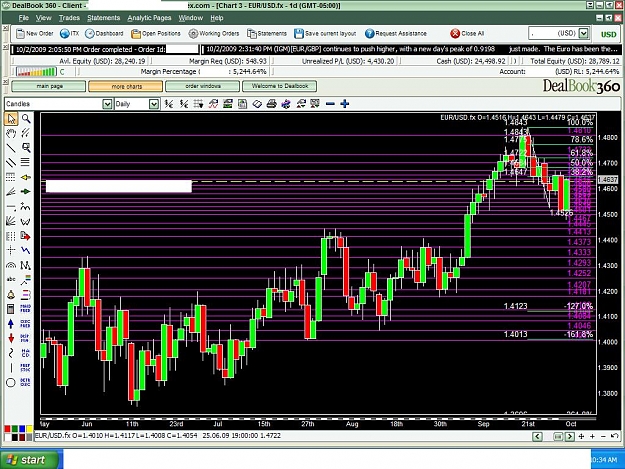625x469 pixels.
Task: Select the magnifier zoom tool
Action: (26, 119)
